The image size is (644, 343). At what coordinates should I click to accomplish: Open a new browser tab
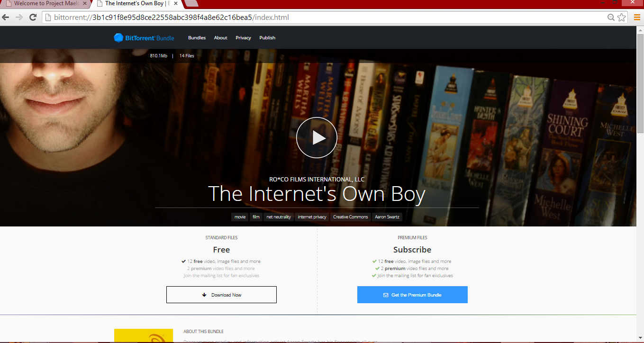(190, 4)
